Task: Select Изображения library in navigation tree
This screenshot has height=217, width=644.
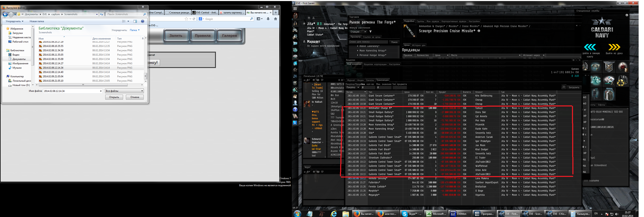Action: pos(20,63)
